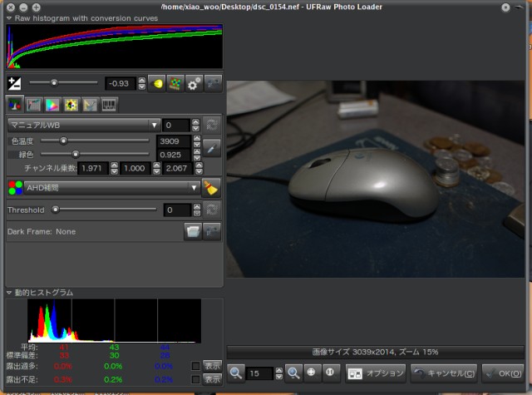This screenshot has width=532, height=395.
Task: Collapse the Raw histogram section
Action: (8, 17)
